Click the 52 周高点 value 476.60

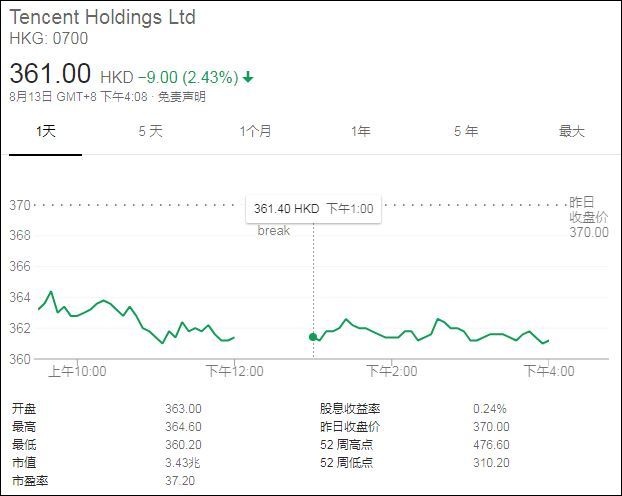491,444
